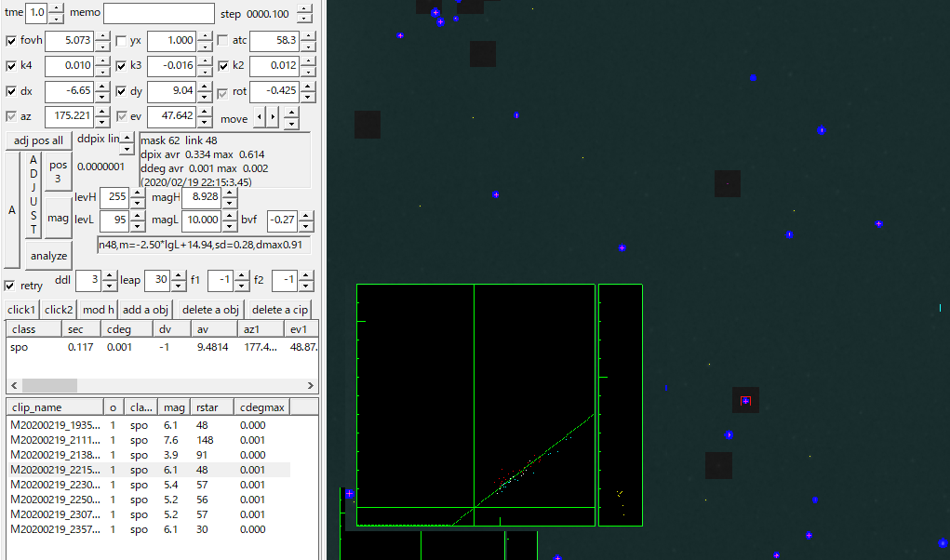Toggle the fovh checkbox
This screenshot has width=950, height=560.
pyautogui.click(x=11, y=41)
